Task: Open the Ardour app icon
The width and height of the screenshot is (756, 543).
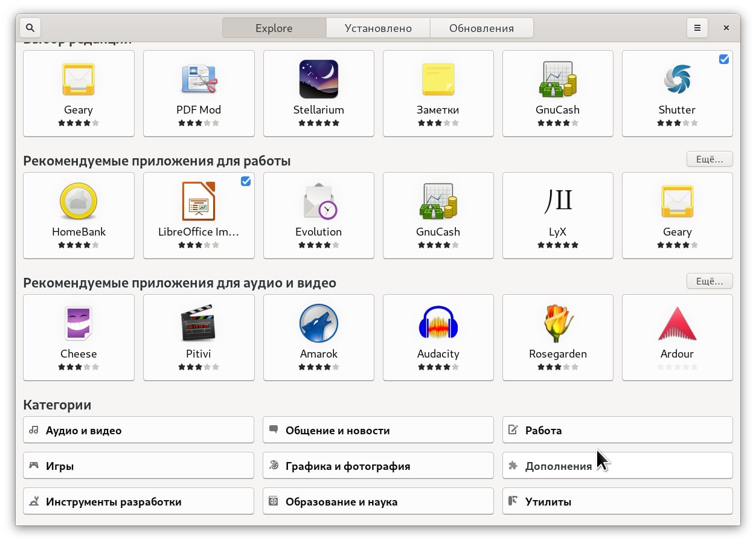Action: pos(678,323)
